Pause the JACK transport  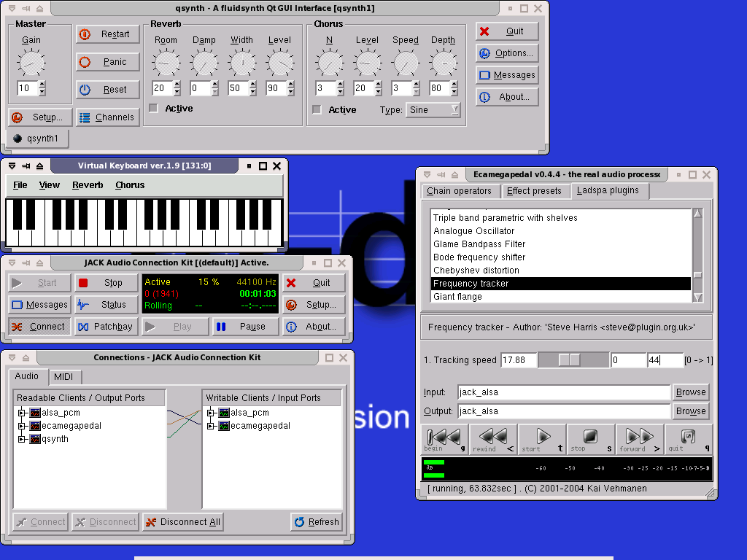pyautogui.click(x=245, y=327)
